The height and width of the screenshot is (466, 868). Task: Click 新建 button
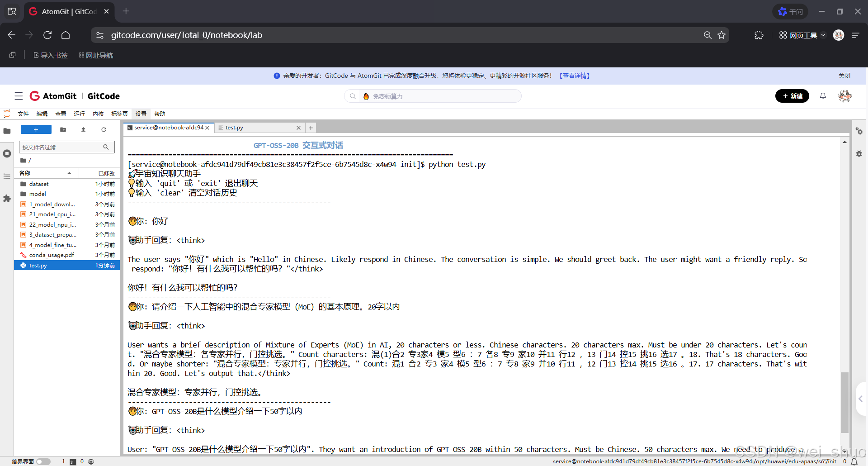(x=792, y=96)
